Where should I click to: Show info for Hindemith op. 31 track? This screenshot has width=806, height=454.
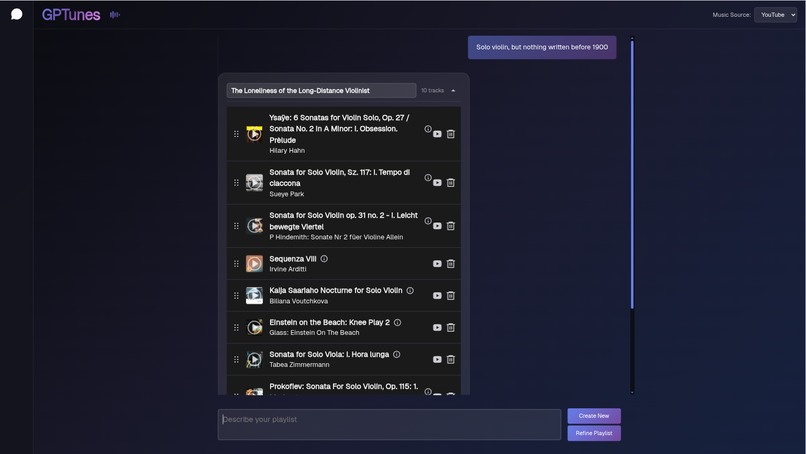(428, 221)
